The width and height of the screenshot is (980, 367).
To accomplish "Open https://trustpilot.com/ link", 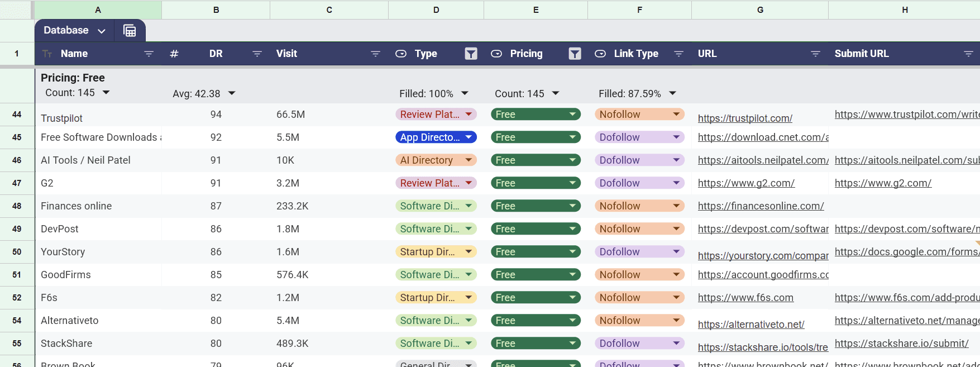I will pyautogui.click(x=745, y=118).
